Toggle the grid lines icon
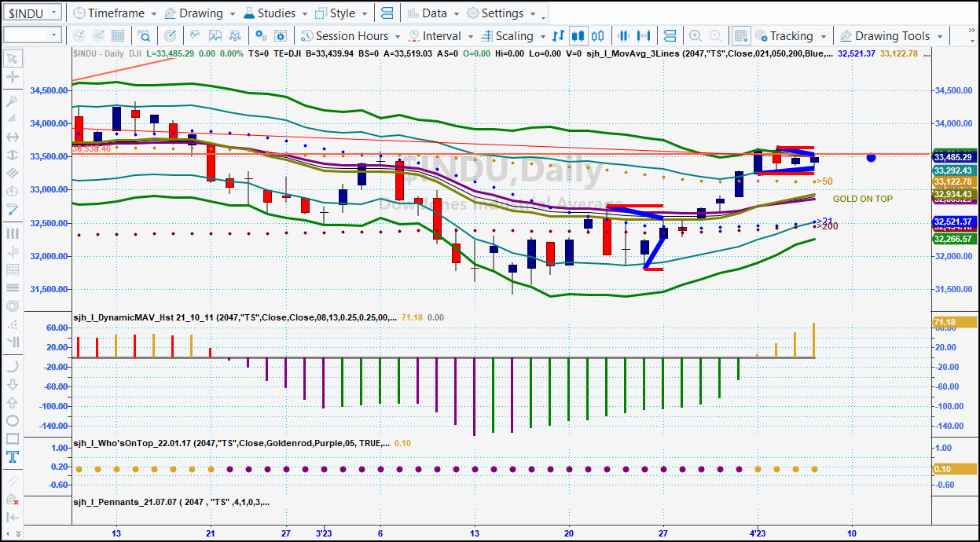980x542 pixels. pyautogui.click(x=741, y=36)
